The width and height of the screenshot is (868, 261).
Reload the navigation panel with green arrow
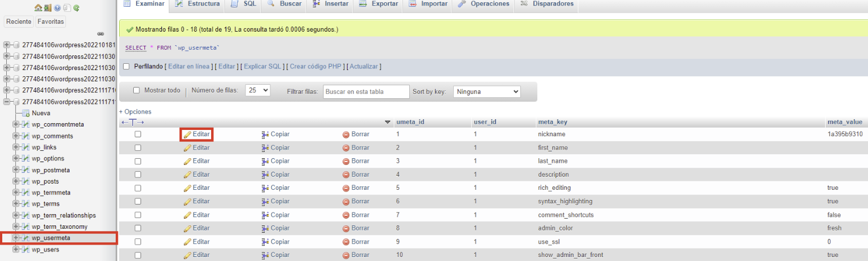point(76,8)
